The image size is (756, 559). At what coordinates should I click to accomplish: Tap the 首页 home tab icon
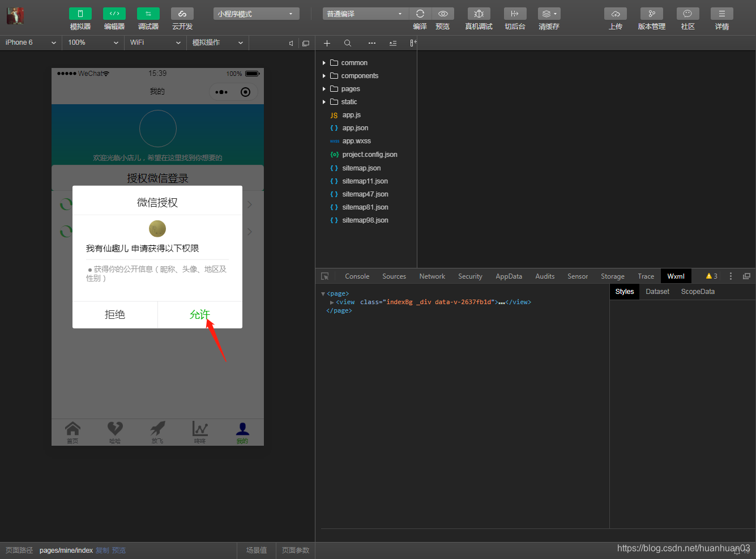72,429
